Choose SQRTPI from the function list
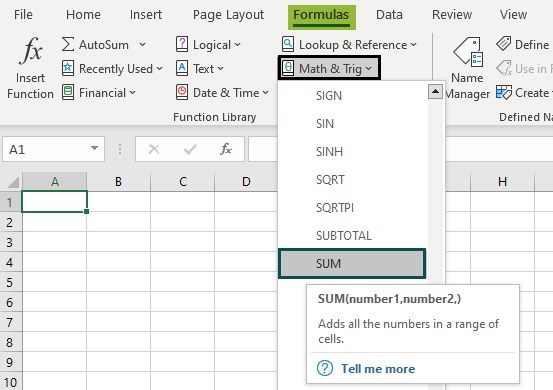Image resolution: width=553 pixels, height=390 pixels. tap(353, 207)
